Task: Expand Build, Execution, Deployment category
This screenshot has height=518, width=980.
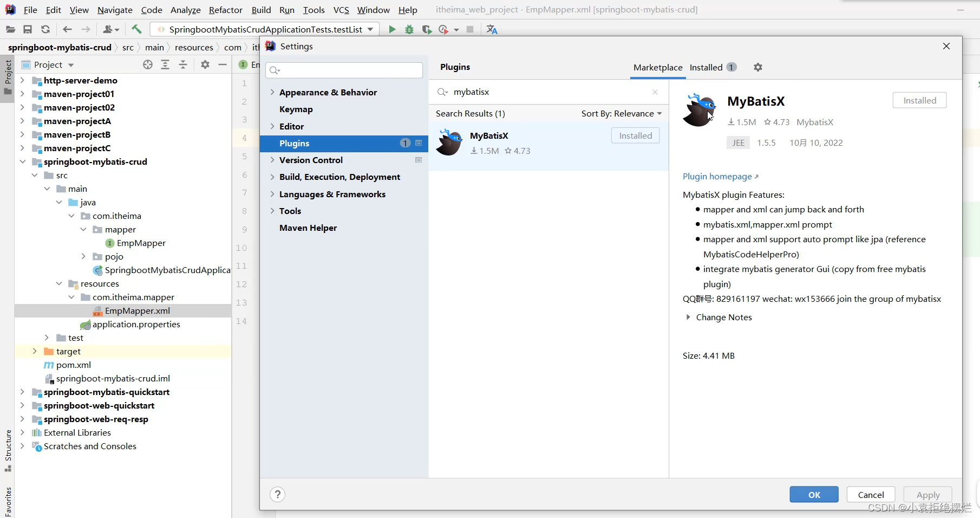Action: pos(272,177)
